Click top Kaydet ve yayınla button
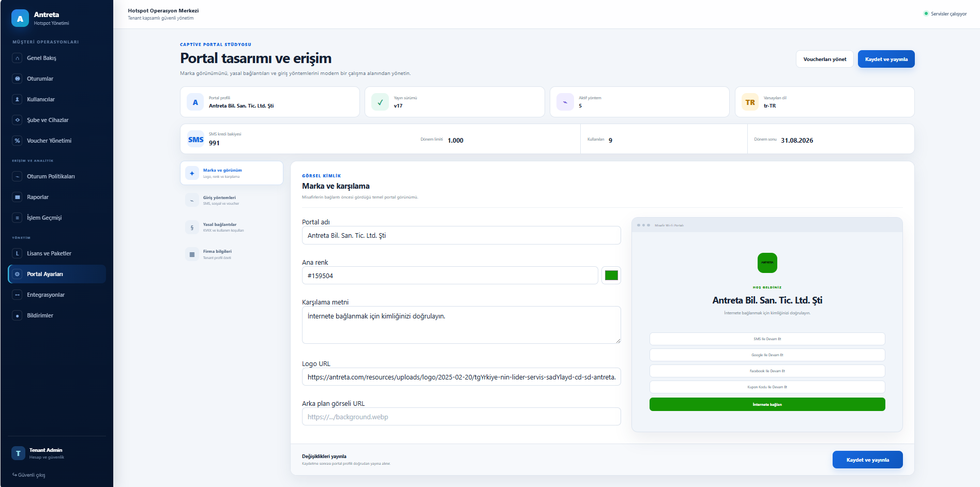This screenshot has width=980, height=487. tap(886, 59)
